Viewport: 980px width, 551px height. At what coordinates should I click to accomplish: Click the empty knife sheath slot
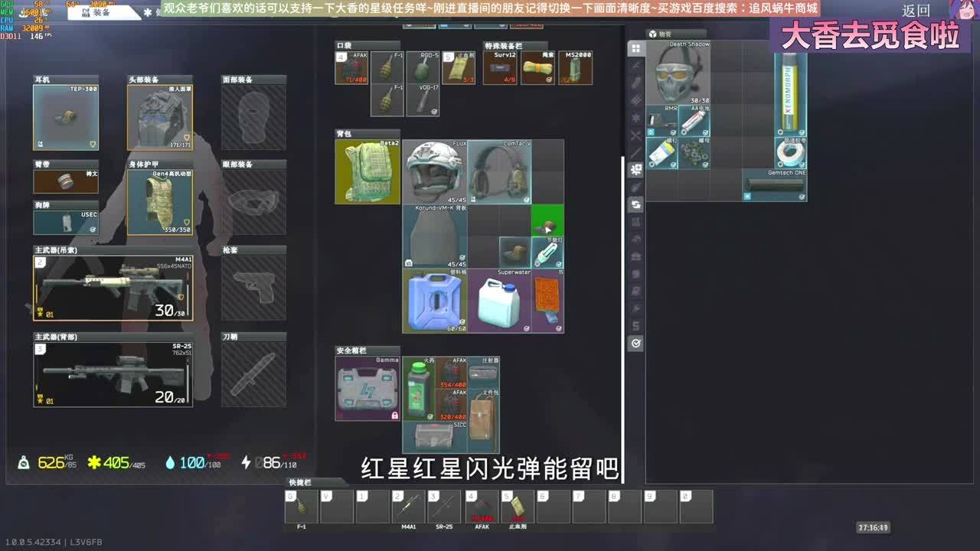coord(254,374)
